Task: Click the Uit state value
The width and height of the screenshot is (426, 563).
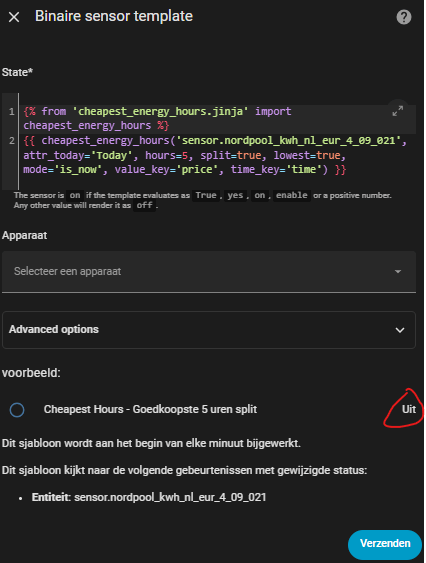Action: 409,409
